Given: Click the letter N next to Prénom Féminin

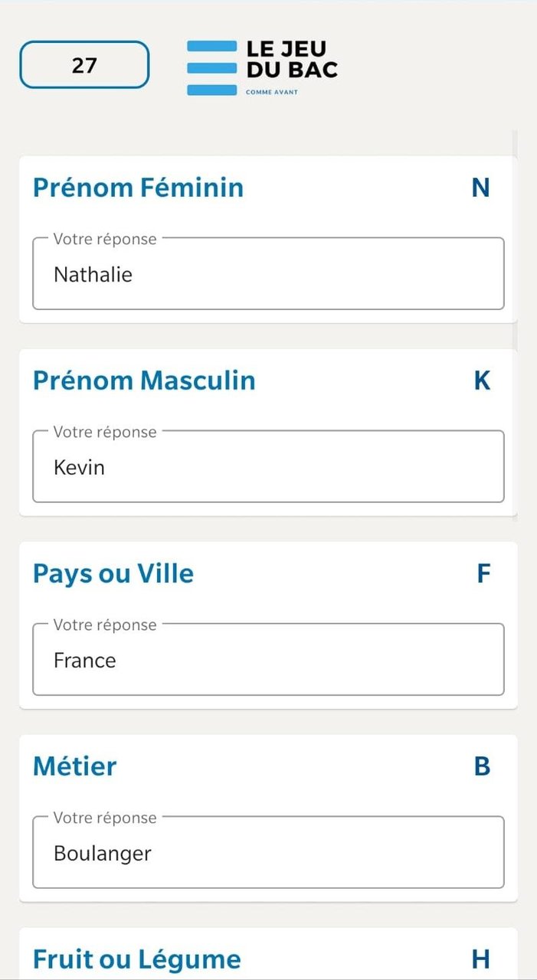Looking at the screenshot, I should pos(481,188).
